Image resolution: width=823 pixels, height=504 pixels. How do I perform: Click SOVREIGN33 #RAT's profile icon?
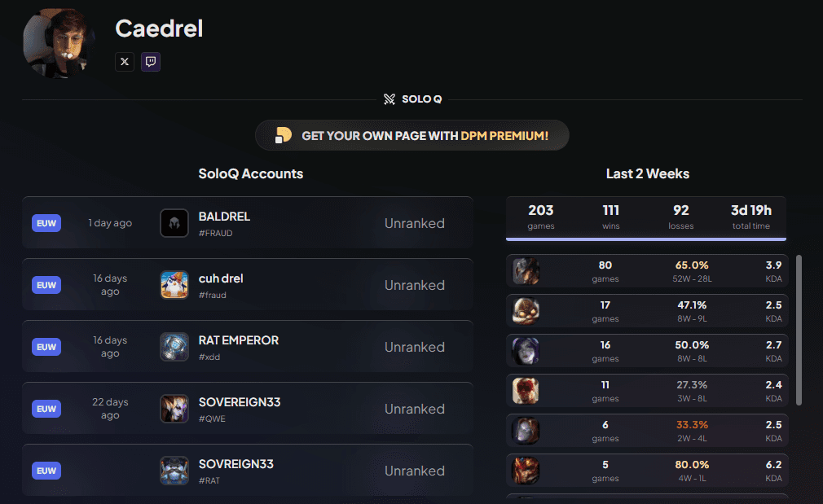[174, 471]
